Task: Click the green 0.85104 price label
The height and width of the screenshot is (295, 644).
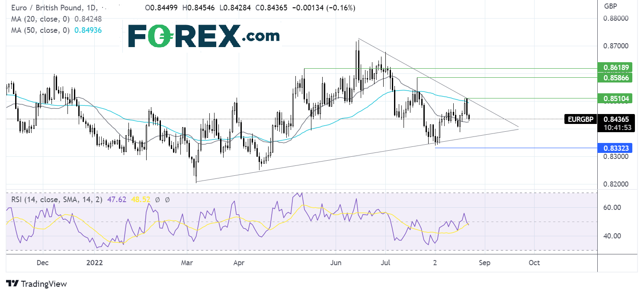Action: [x=615, y=98]
